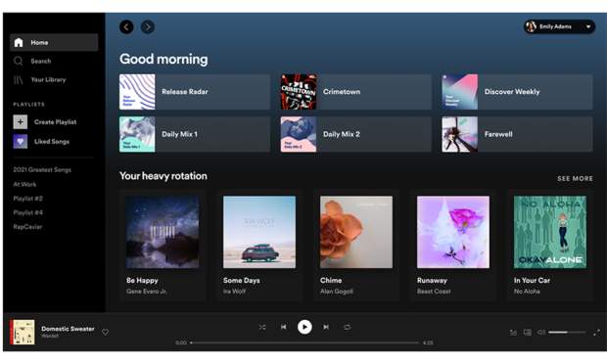Image resolution: width=607 pixels, height=364 pixels.
Task: Open Farewell tile
Action: pos(517,134)
